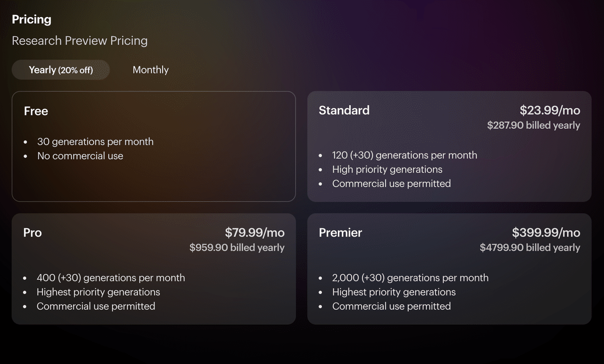Click Standard's 'High priority generations' feature

coord(387,170)
